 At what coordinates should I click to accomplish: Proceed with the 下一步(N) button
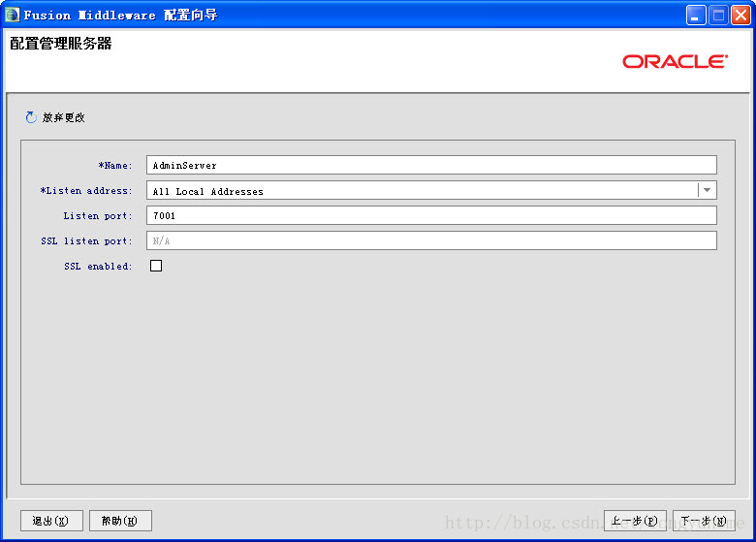pos(704,521)
